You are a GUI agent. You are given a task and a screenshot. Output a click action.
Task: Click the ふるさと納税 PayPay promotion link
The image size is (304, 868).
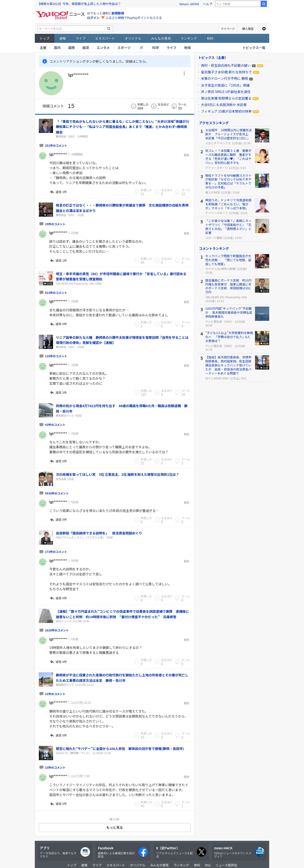(133, 18)
